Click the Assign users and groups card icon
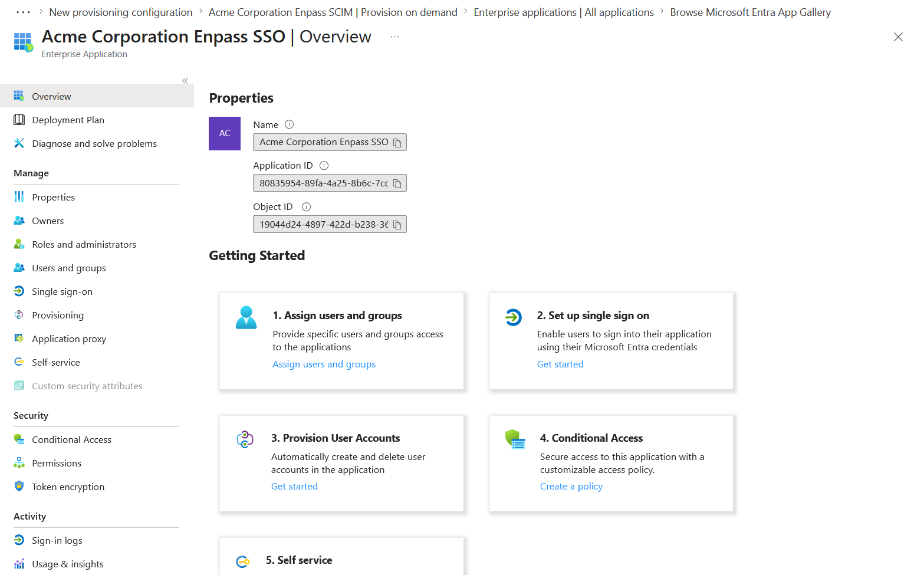The height and width of the screenshot is (575, 924). (x=246, y=317)
